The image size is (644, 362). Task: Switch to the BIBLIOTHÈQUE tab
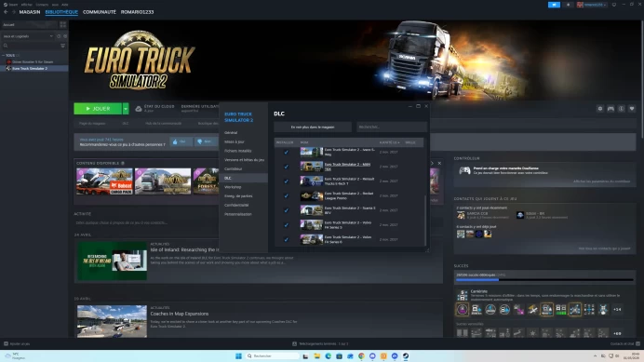pyautogui.click(x=61, y=12)
